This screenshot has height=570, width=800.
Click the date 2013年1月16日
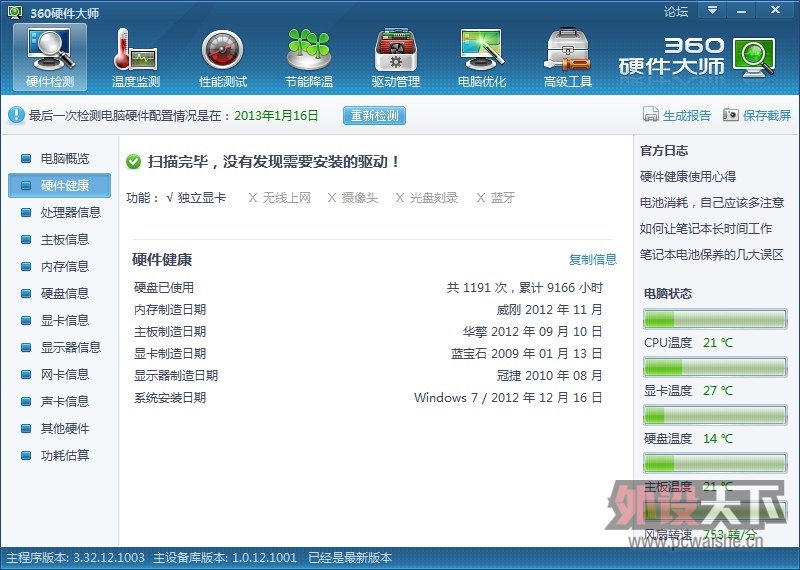[276, 115]
